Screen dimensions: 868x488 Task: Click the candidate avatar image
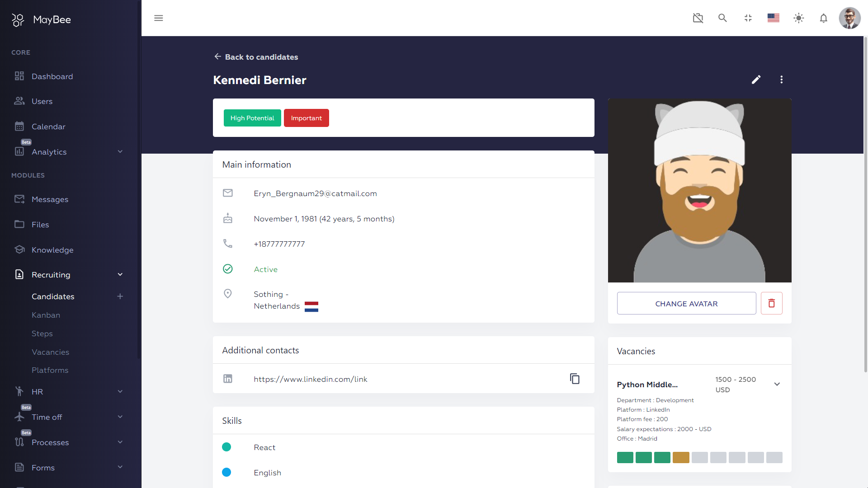699,190
